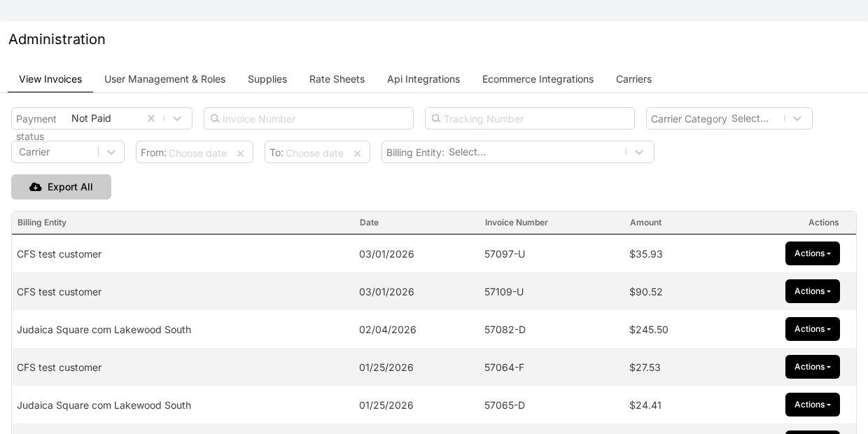Click the search icon in Tracking Number field
The width and height of the screenshot is (868, 434).
coord(437,118)
